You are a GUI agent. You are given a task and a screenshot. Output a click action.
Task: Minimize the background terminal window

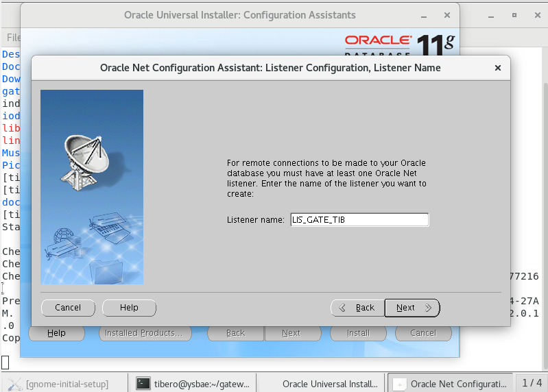[x=491, y=15]
